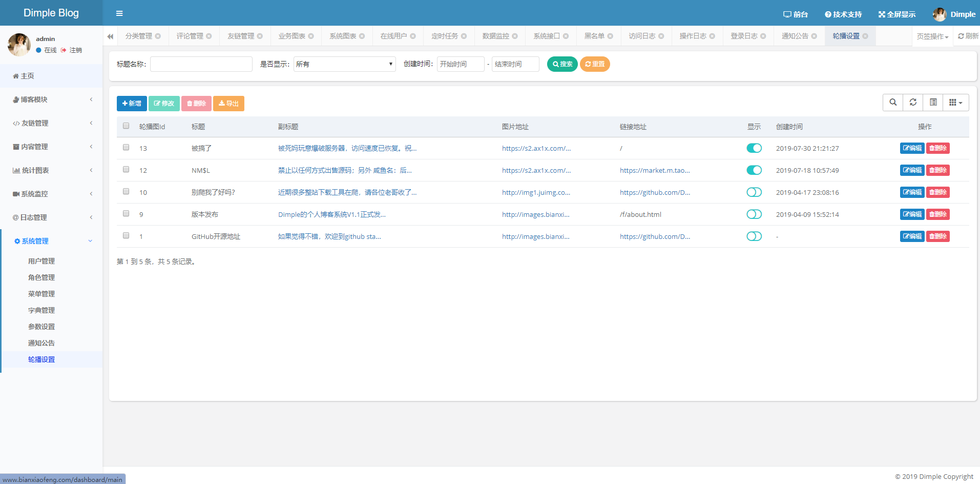Enable 全屏显示 fullscreen mode

[x=897, y=14]
